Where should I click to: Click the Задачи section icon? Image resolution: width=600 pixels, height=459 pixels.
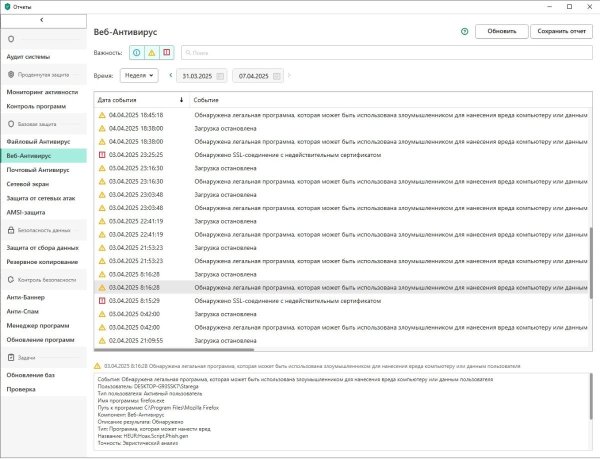pos(11,357)
